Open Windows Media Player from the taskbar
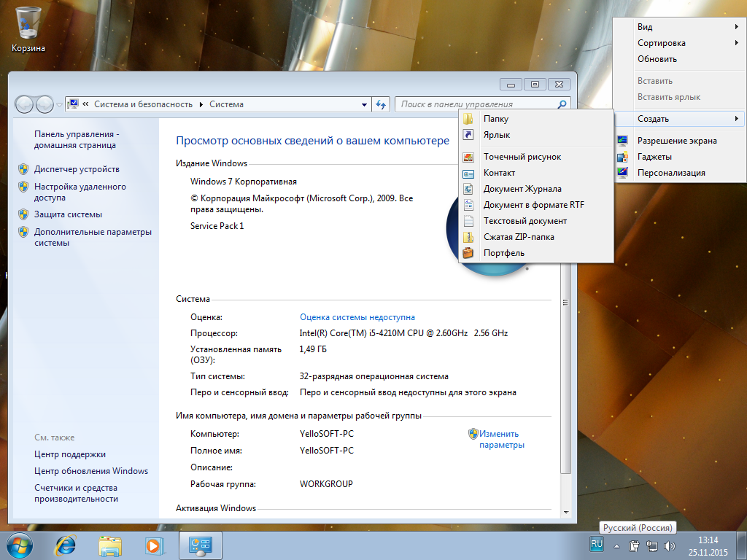 pos(155,545)
